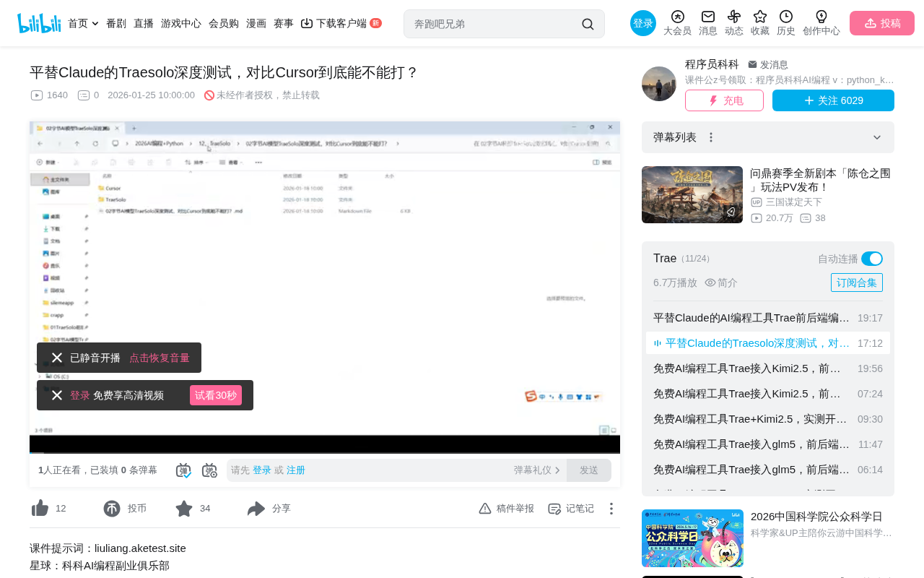Show collection 简介
The height and width of the screenshot is (578, 924).
pyautogui.click(x=721, y=282)
